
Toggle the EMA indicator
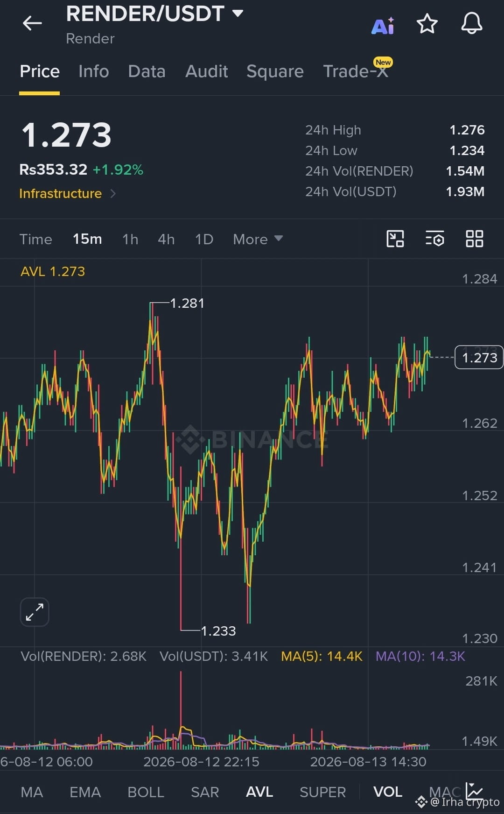coord(85,792)
